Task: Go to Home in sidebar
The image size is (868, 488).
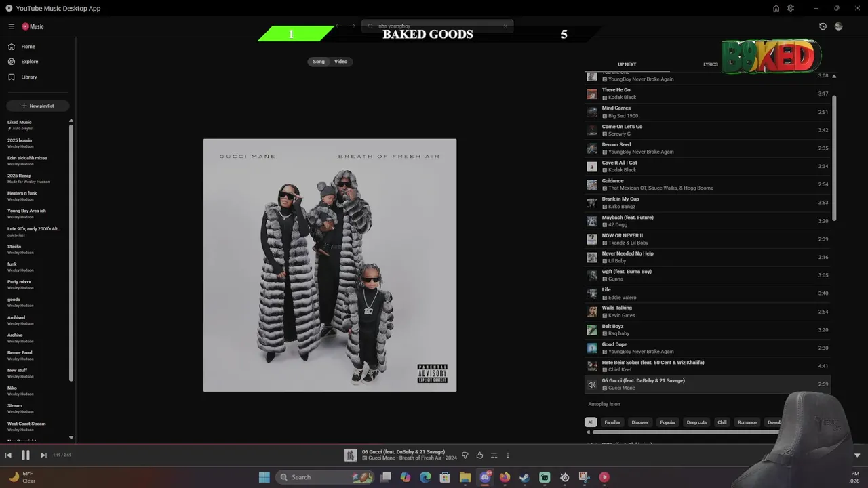Action: pos(28,47)
